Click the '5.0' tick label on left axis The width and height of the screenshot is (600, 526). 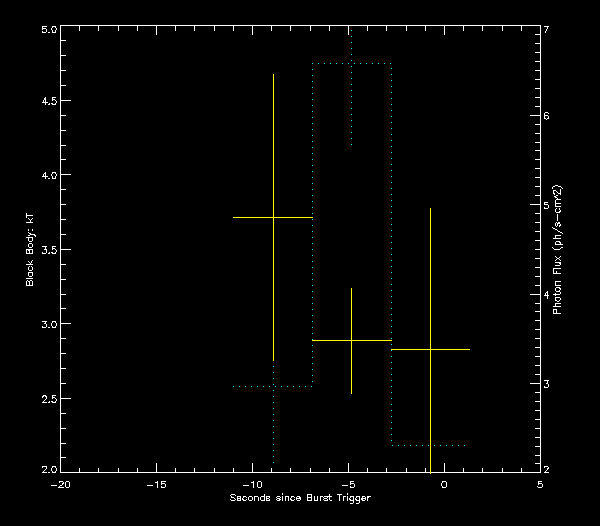tap(46, 30)
